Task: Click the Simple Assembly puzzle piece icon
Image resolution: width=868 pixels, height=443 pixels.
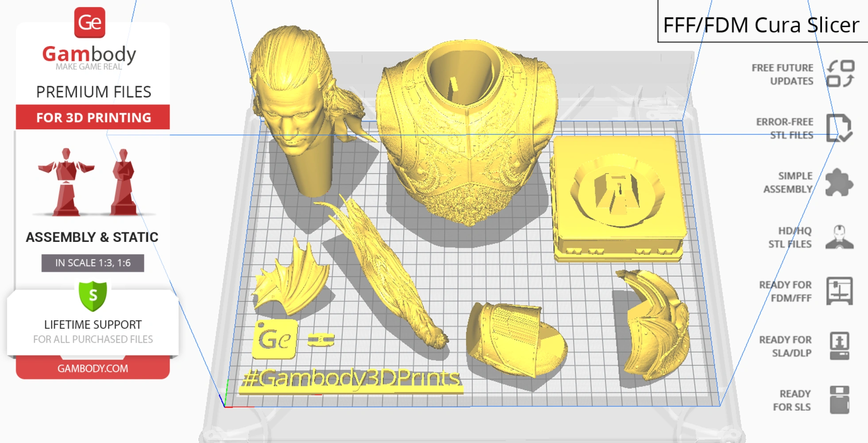Action: (x=840, y=183)
